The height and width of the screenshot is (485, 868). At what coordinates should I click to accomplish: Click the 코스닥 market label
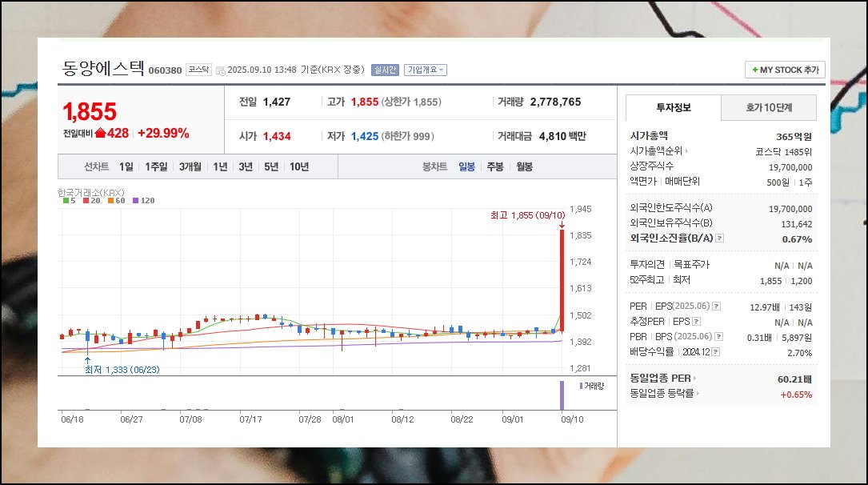[x=198, y=70]
